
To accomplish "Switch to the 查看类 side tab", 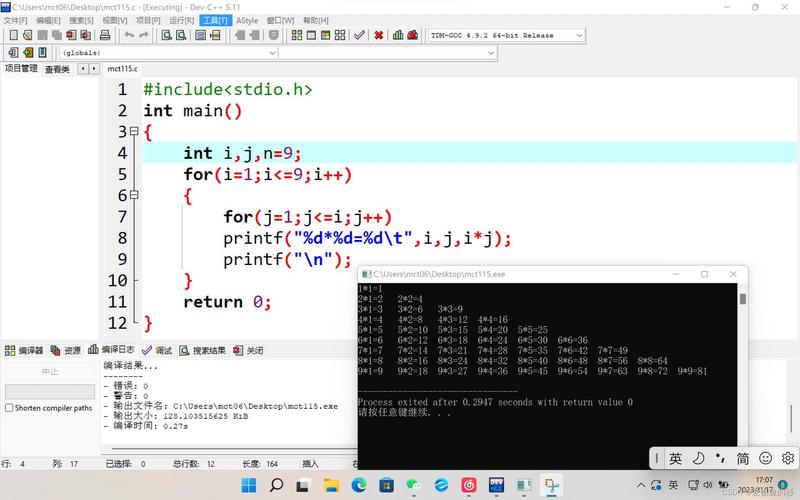I will click(57, 69).
